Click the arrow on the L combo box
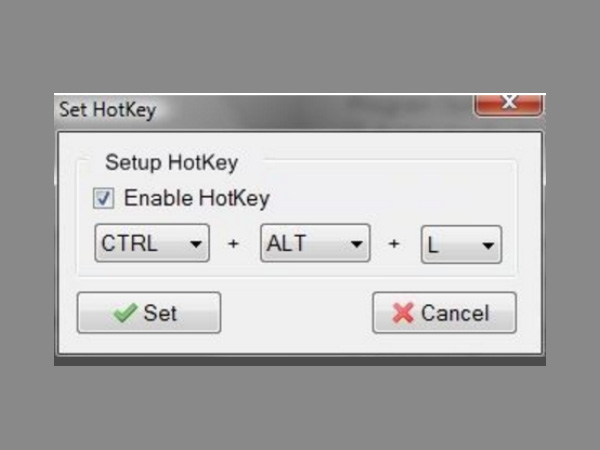 pyautogui.click(x=488, y=244)
